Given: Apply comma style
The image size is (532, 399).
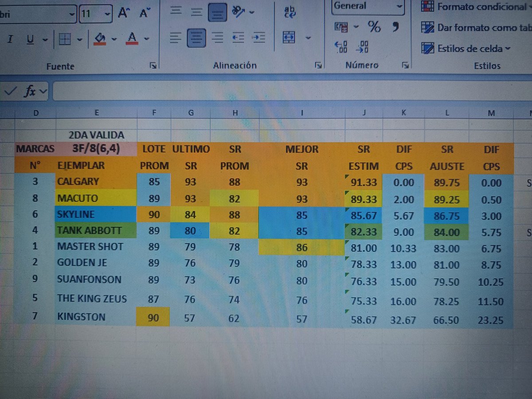Looking at the screenshot, I should [395, 27].
